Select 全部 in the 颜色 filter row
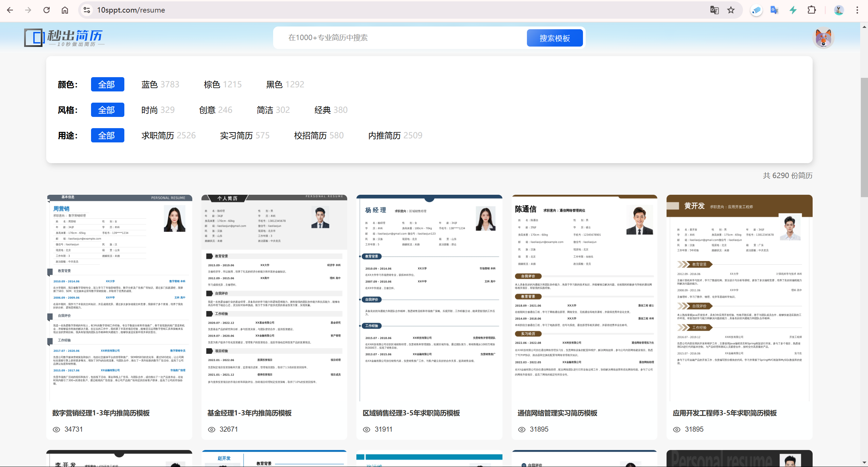 tap(107, 84)
